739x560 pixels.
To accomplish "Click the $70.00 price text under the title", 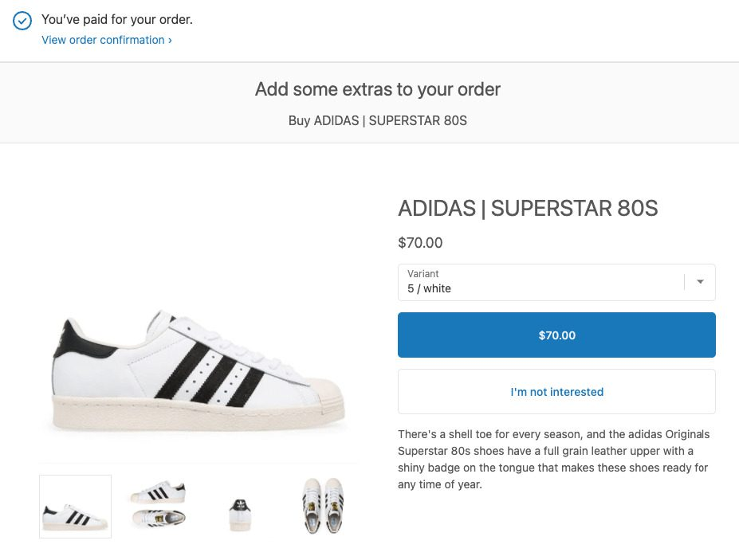I will 420,242.
